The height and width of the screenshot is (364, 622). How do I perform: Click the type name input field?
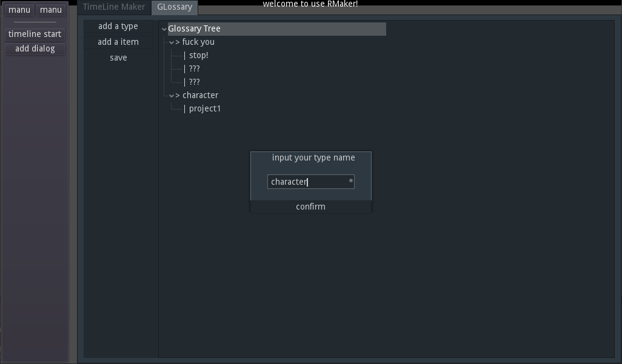coord(310,182)
